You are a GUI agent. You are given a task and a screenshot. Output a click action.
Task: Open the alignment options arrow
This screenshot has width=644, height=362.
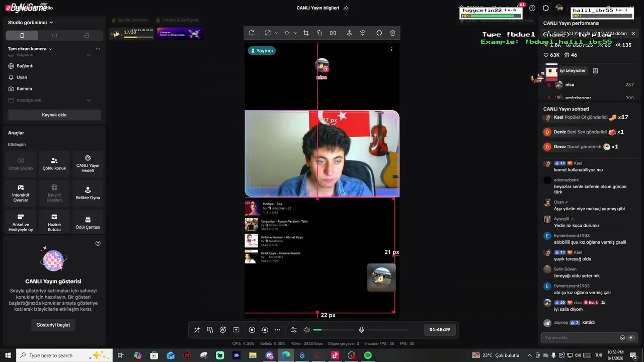pyautogui.click(x=295, y=33)
